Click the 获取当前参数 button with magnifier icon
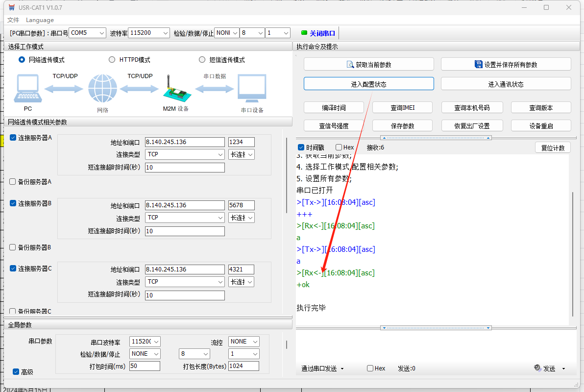Screen dimensions: 584x392 pos(368,64)
